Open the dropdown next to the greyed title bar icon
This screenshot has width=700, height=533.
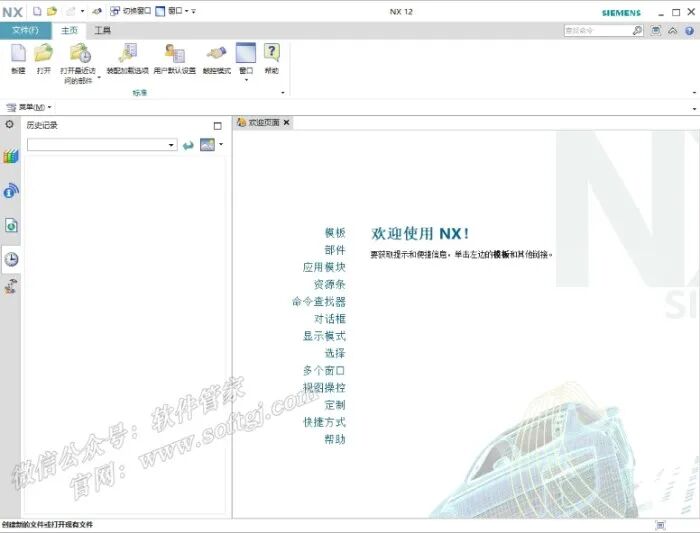click(82, 11)
